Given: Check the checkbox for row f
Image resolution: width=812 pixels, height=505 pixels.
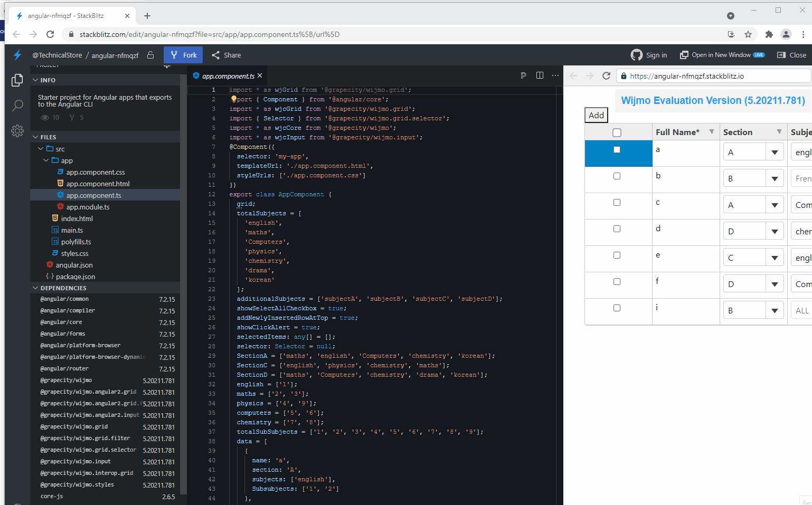Looking at the screenshot, I should pyautogui.click(x=617, y=281).
